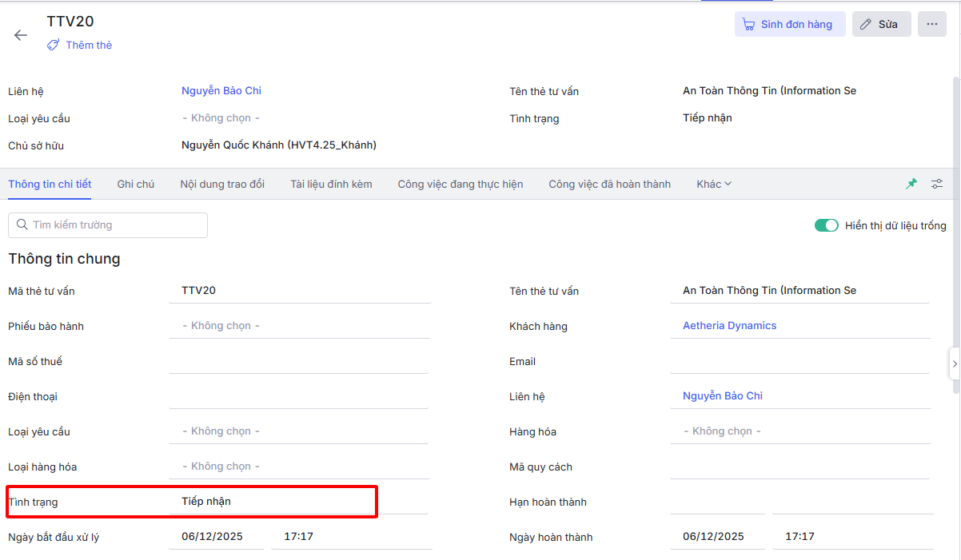Switch to the Ghi chú tab

[x=136, y=184]
